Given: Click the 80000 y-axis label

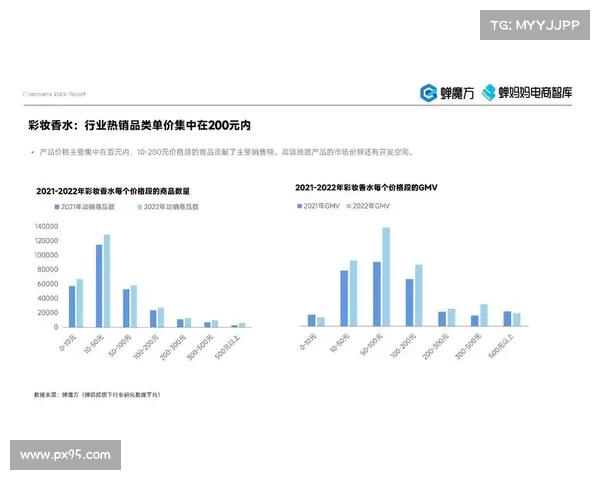Looking at the screenshot, I should [x=48, y=269].
